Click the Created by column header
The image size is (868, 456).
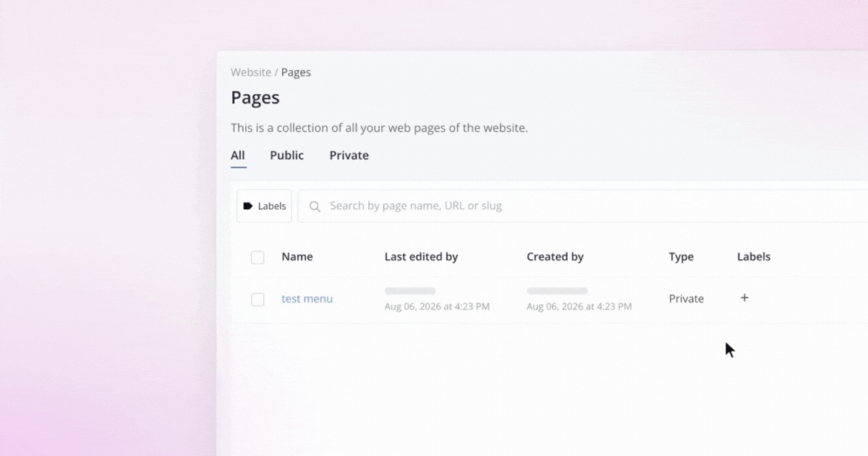coord(555,257)
